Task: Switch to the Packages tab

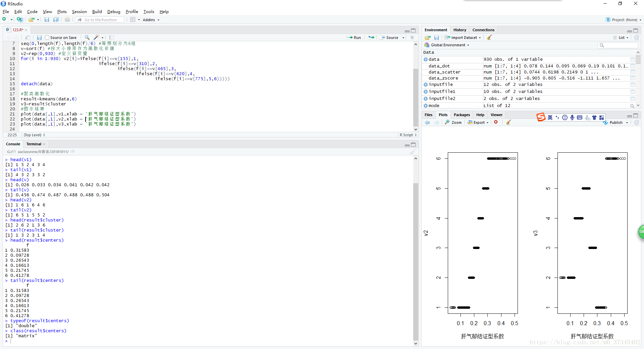Action: click(462, 115)
